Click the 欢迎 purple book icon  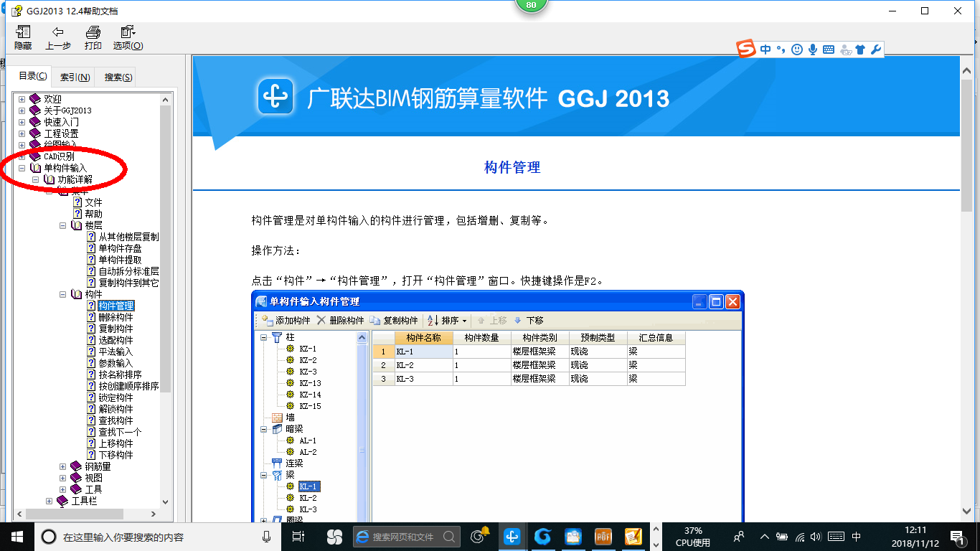(35, 99)
